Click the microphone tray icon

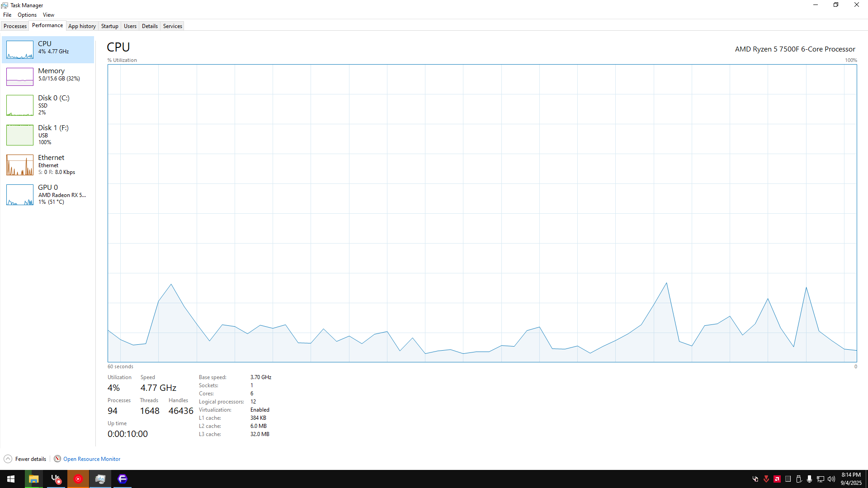810,479
